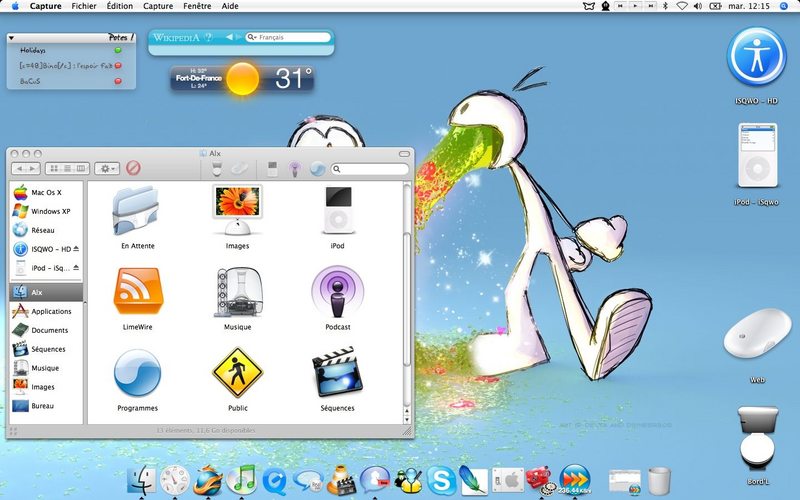Open the LimeWire RSS folder icon

[138, 291]
